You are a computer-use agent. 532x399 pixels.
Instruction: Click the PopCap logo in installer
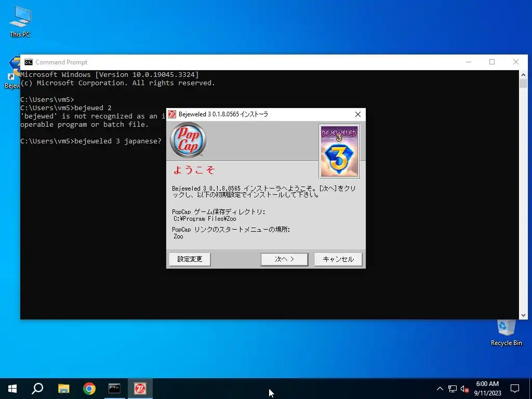188,140
